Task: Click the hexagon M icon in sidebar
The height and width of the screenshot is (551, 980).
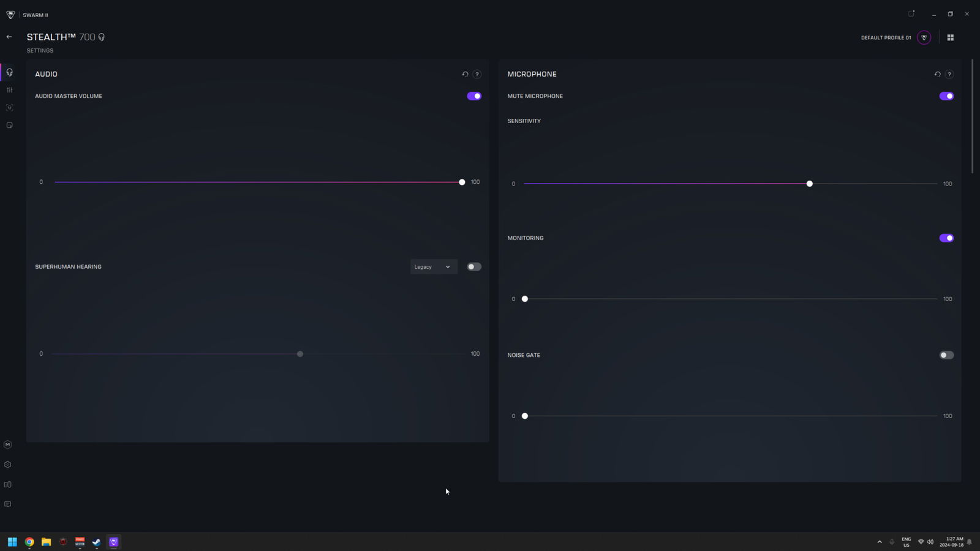Action: click(x=8, y=445)
